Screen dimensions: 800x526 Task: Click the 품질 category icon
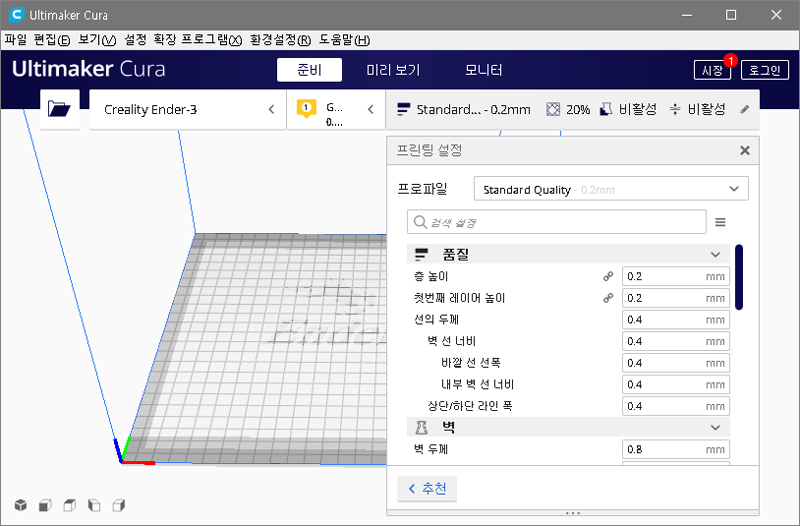click(421, 254)
